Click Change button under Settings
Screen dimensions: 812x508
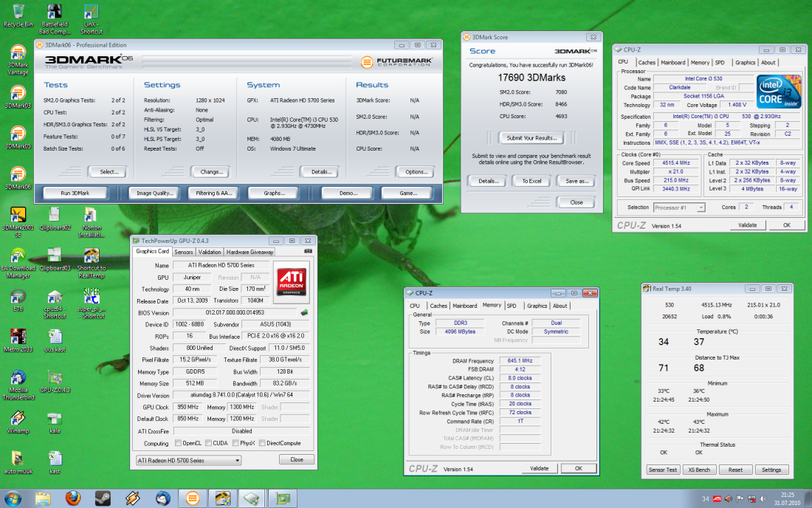pos(211,172)
